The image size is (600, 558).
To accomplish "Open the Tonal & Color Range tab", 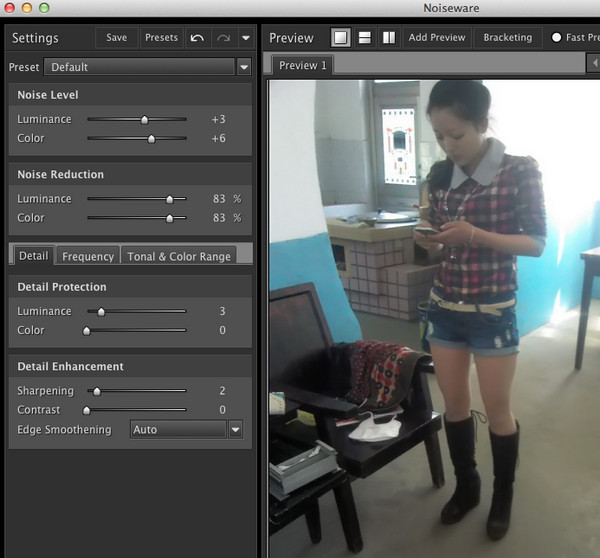I will [179, 256].
